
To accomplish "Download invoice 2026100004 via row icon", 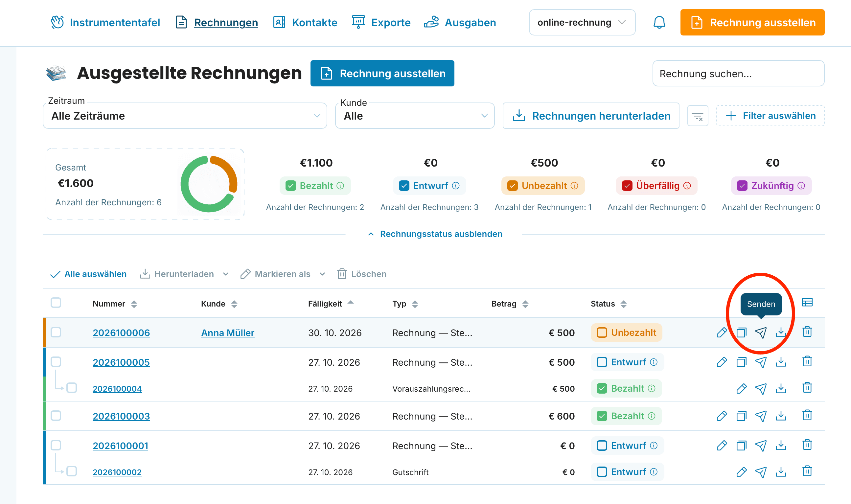I will click(781, 388).
